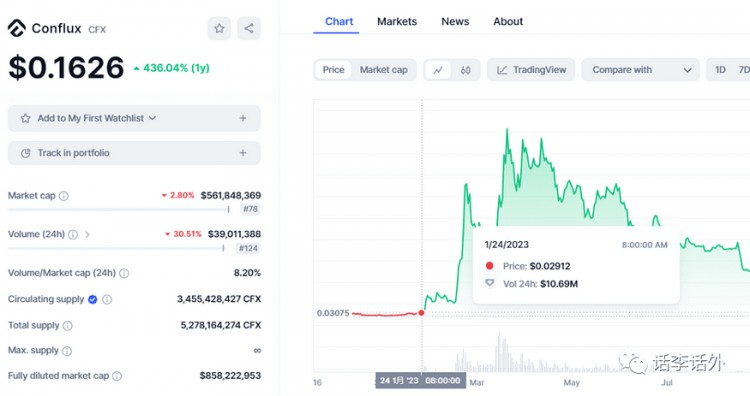
Task: Open the News tab
Action: pyautogui.click(x=455, y=22)
